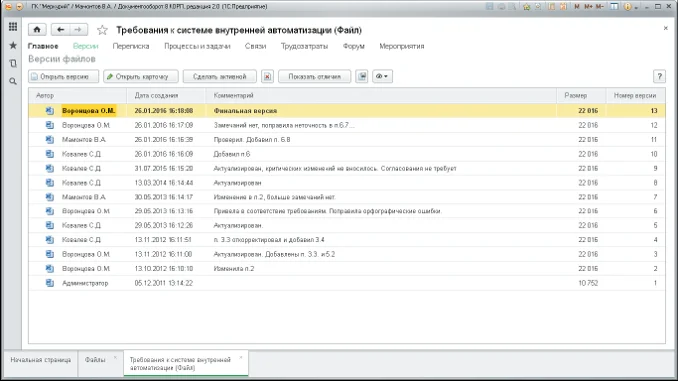Sort by the Номер версии column header

636,95
